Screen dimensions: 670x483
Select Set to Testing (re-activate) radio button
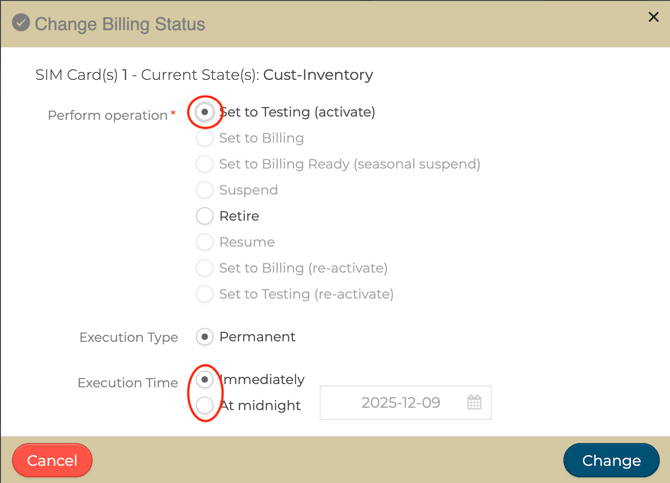[205, 294]
